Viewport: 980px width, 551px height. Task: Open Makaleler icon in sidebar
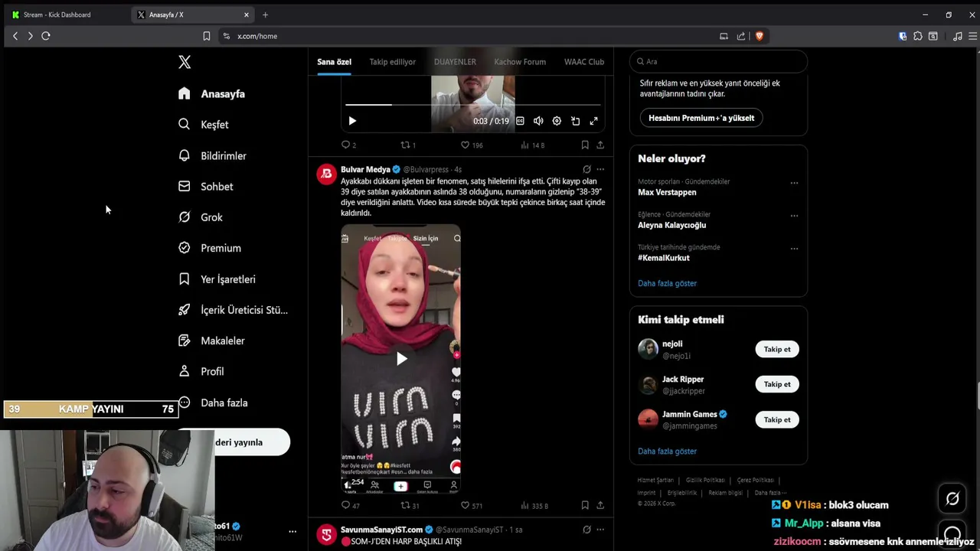184,341
